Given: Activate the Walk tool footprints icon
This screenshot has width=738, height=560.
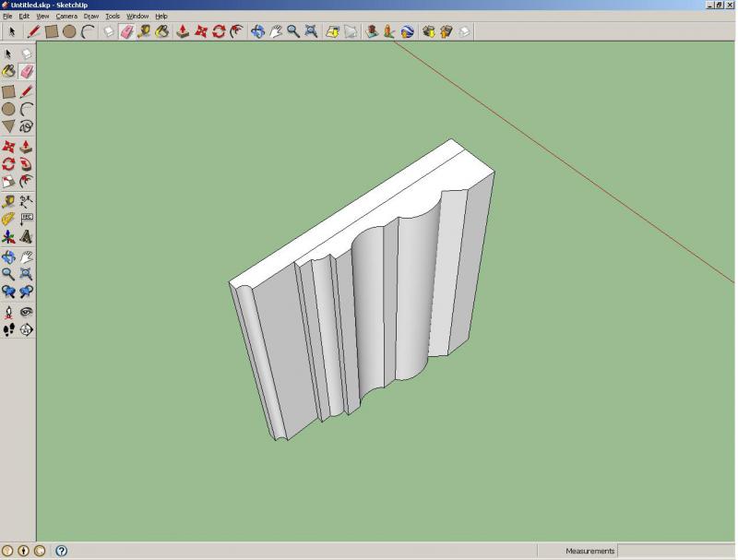Looking at the screenshot, I should point(8,329).
